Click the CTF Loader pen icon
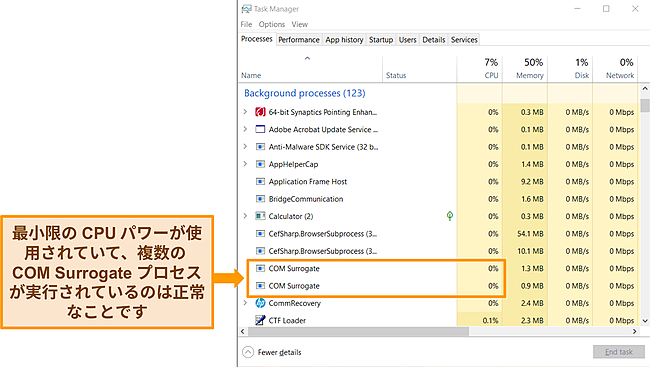This screenshot has width=650, height=367. point(260,320)
